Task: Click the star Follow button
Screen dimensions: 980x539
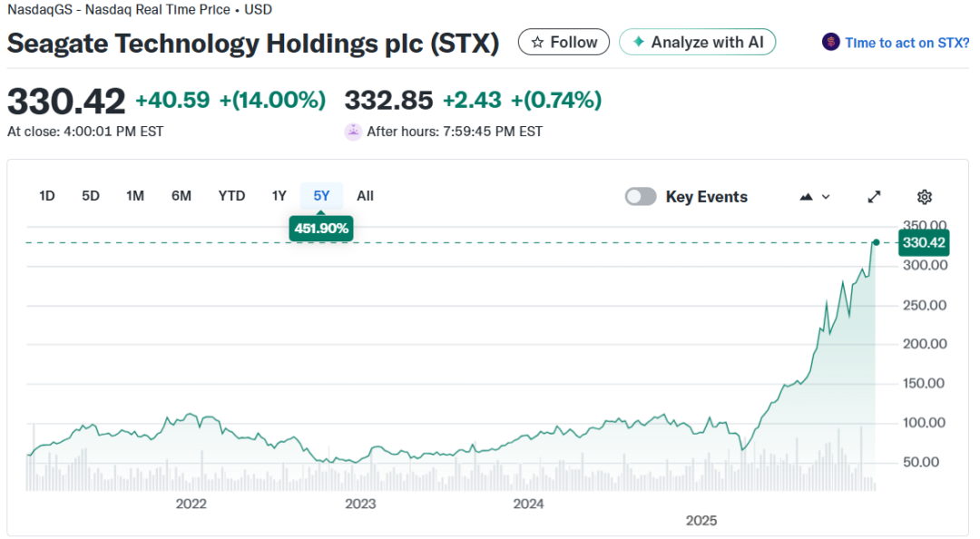Action: 563,42
